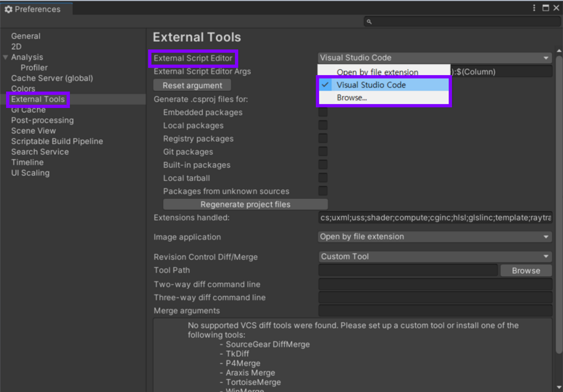Enable Packages from unknown sources checkbox

click(x=323, y=191)
